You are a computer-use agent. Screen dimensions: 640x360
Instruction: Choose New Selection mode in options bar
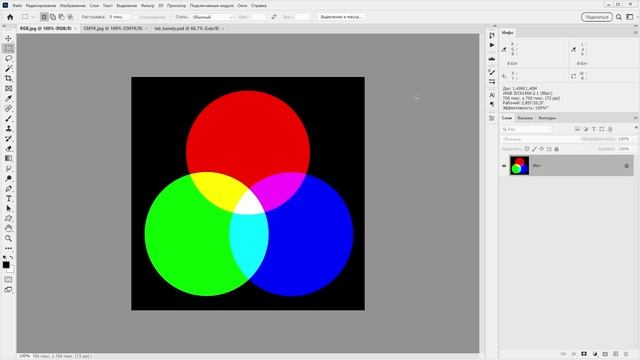(x=44, y=17)
